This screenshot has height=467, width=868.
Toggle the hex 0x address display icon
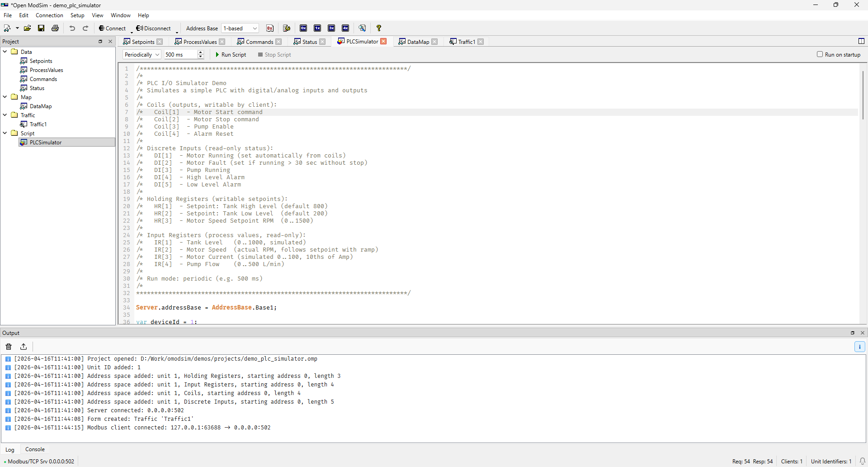pyautogui.click(x=270, y=28)
